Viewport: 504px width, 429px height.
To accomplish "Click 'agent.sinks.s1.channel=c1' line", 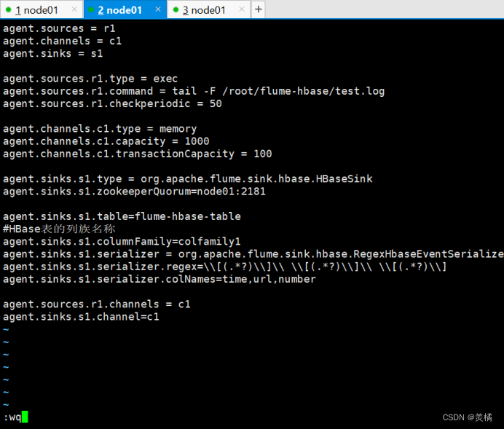I will [x=81, y=317].
